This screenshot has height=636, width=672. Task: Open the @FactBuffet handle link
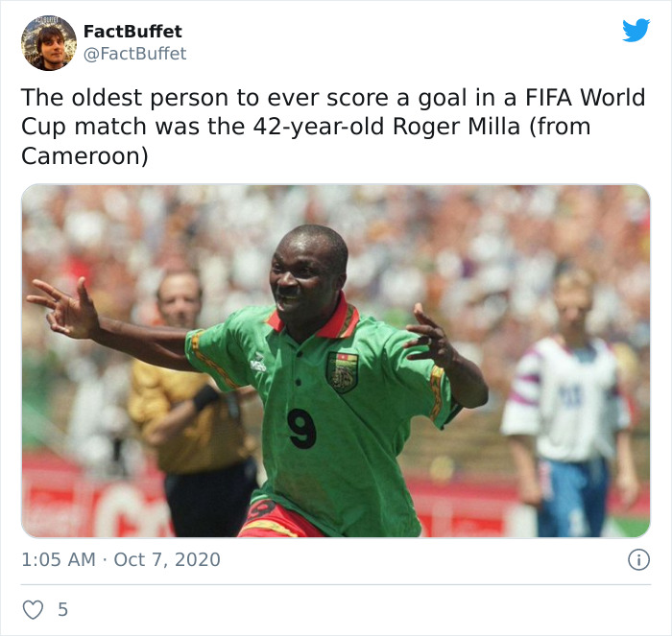[134, 54]
